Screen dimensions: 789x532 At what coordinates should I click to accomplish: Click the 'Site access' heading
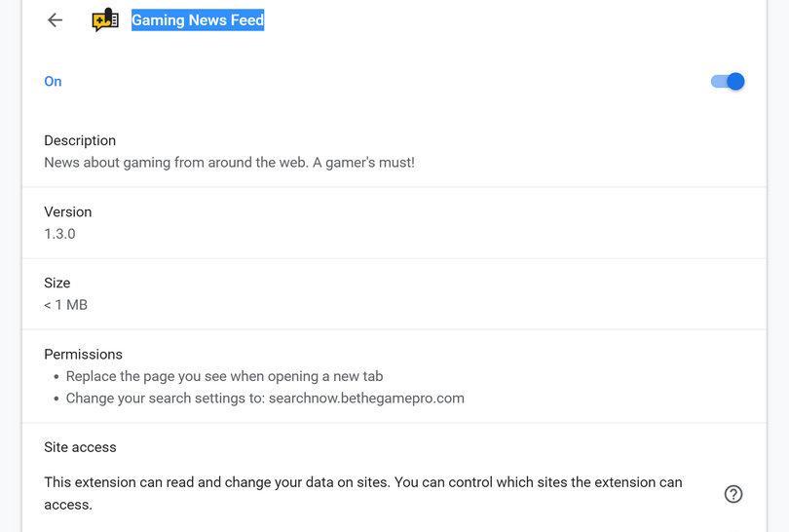80,447
